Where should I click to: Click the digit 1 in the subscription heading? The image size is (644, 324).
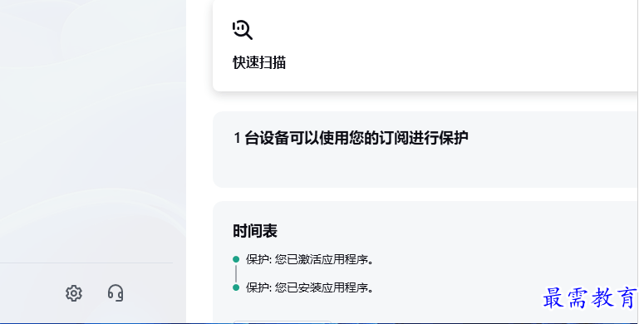[237, 138]
